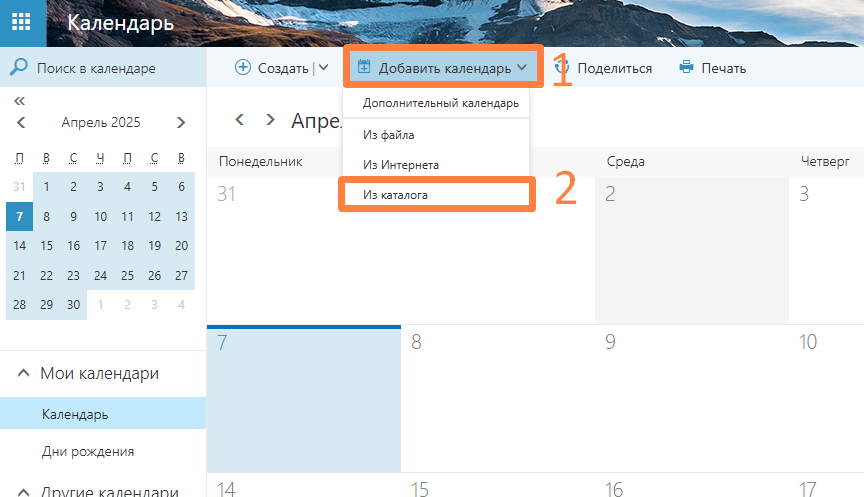
Task: Navigate to previous period in main calendar
Action: pos(239,120)
